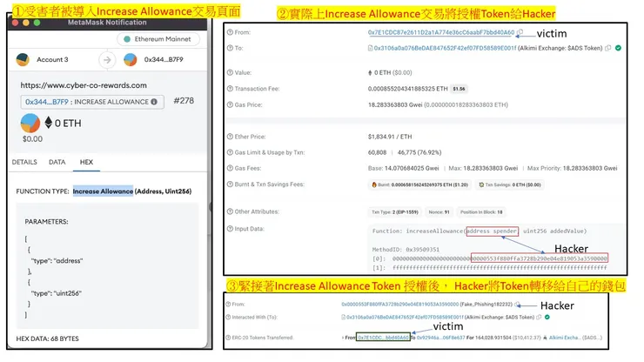Click the green verified checkmark in panel 2

tap(618, 48)
